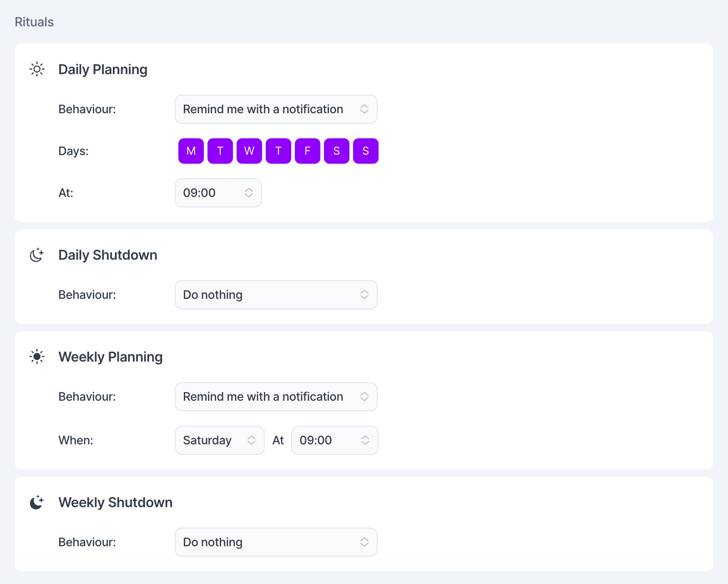Change Weekly Planning day from Saturday
This screenshot has height=584, width=728.
(x=220, y=440)
